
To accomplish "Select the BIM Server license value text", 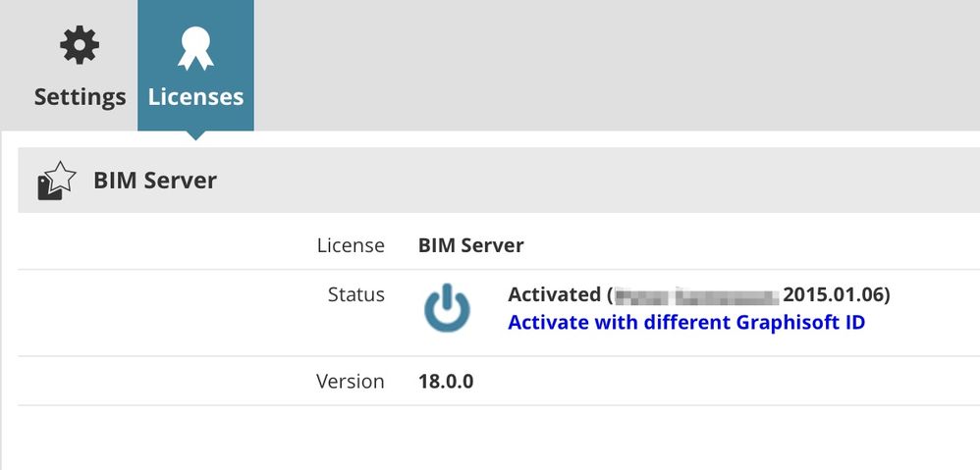I will [471, 245].
